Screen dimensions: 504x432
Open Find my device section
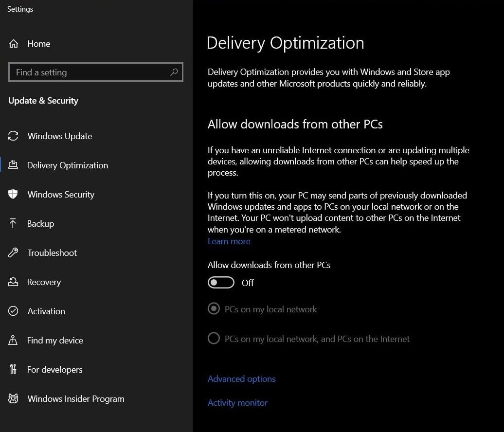(55, 341)
